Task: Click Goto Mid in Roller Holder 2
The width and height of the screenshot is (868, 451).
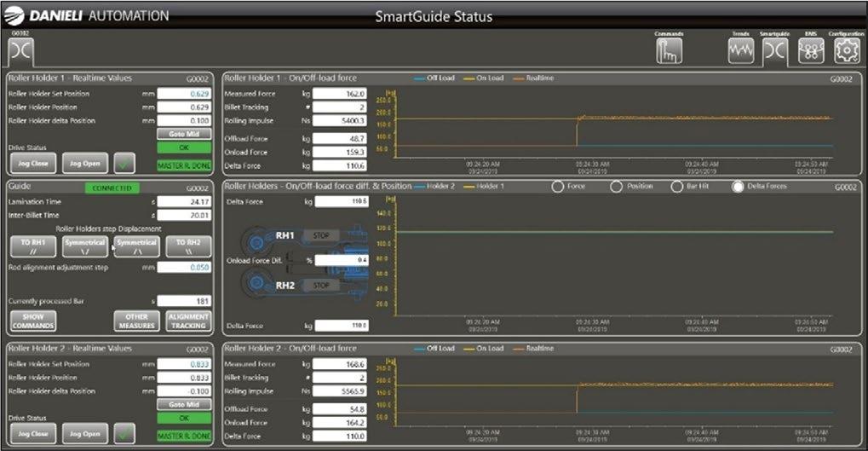Action: coord(184,404)
